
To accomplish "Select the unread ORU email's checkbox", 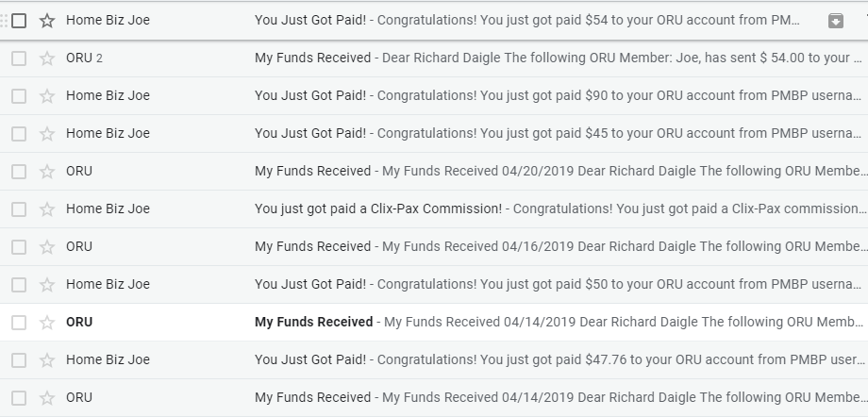I will 19,323.
